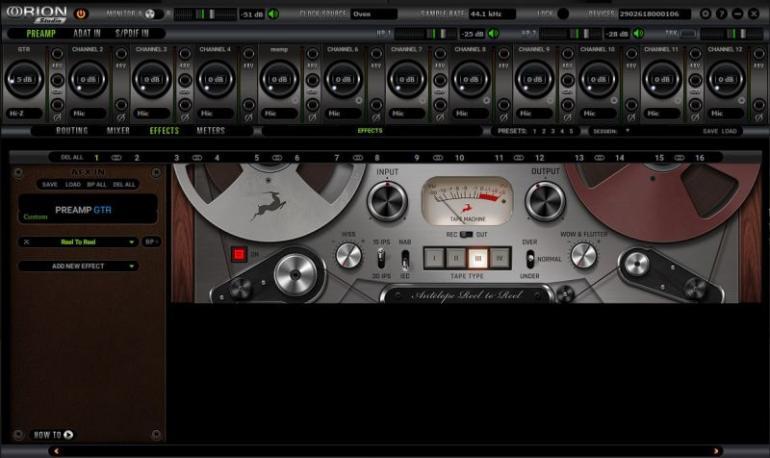Click the link icon between effect channels 1 and 2
This screenshot has height=458, width=770.
coord(116,158)
